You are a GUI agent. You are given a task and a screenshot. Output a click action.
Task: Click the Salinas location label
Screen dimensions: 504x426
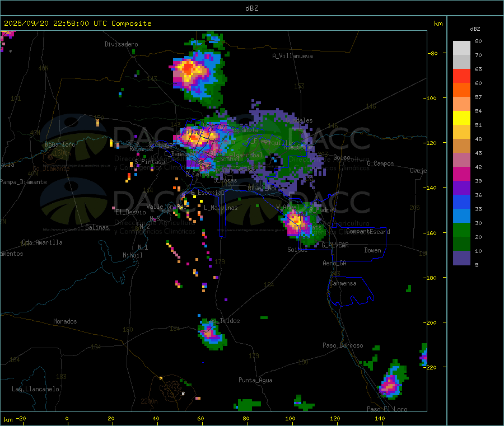coord(97,227)
